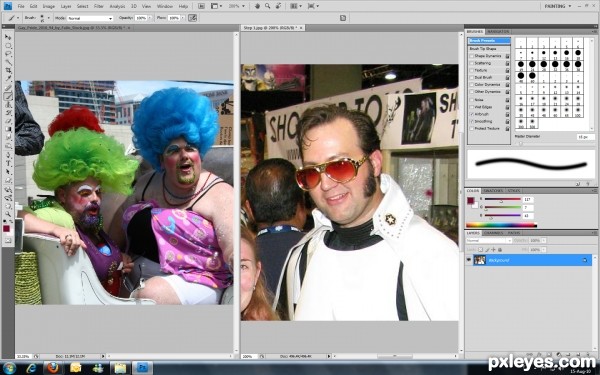The height and width of the screenshot is (375, 600).
Task: Enable the Wet Edges checkbox
Action: tap(472, 107)
